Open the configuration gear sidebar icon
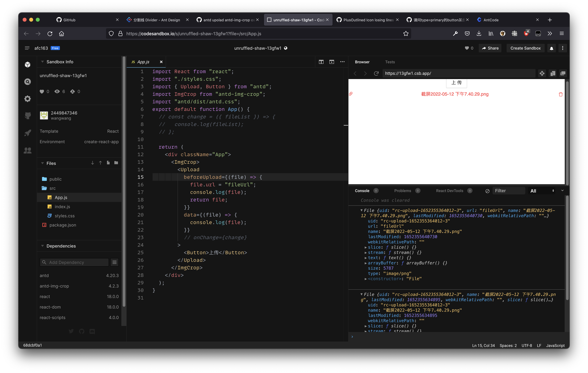 click(28, 99)
